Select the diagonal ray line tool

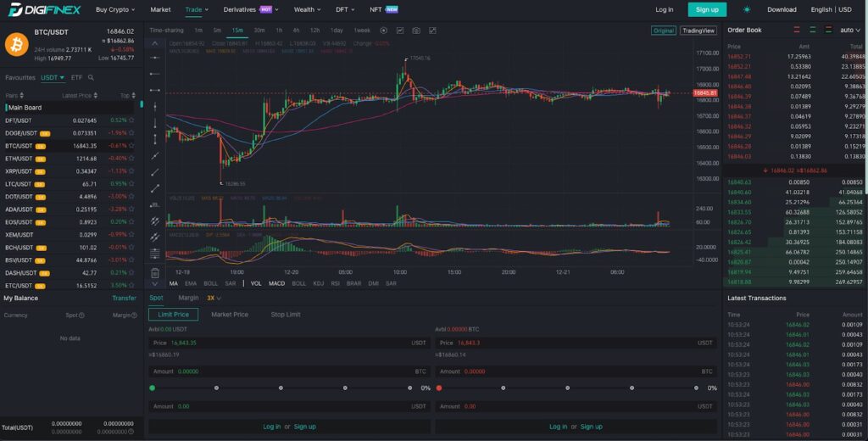pos(155,172)
